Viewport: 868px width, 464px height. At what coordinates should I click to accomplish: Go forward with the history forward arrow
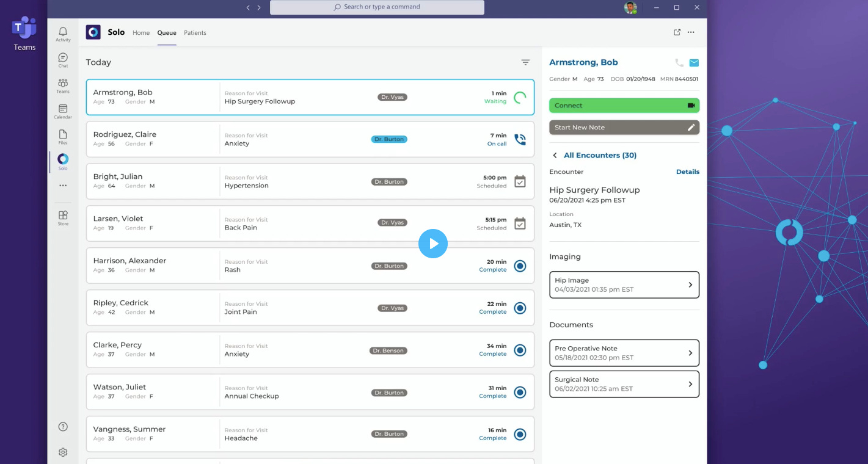click(259, 7)
